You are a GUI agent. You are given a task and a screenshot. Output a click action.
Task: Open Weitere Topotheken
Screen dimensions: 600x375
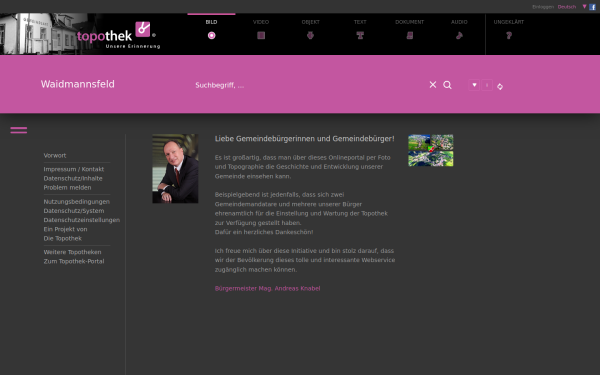click(72, 252)
